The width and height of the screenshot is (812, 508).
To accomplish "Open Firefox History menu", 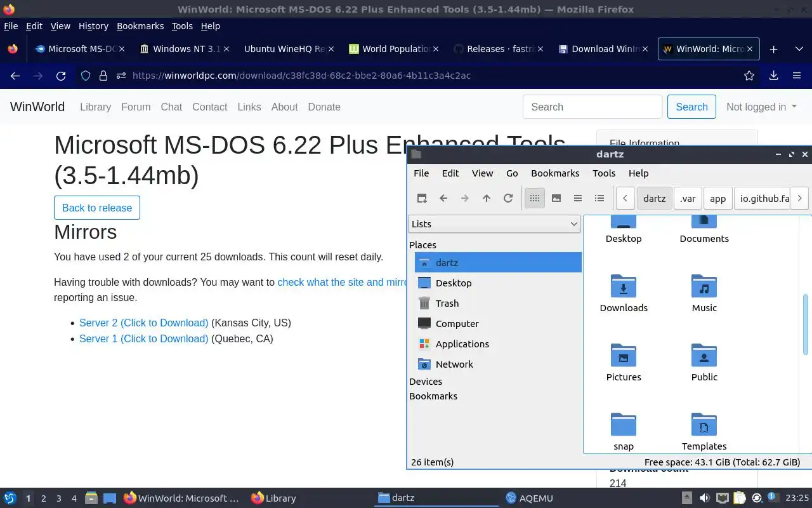I will 93,26.
